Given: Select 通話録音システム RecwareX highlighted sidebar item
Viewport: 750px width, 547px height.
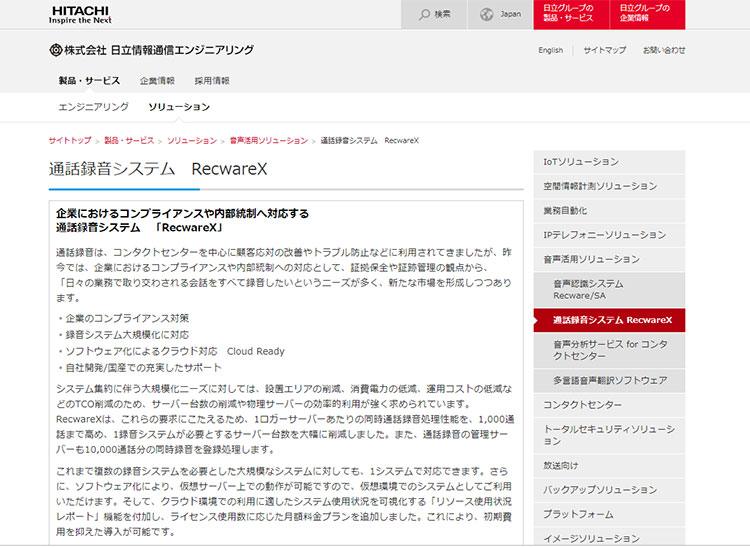Looking at the screenshot, I should (609, 320).
